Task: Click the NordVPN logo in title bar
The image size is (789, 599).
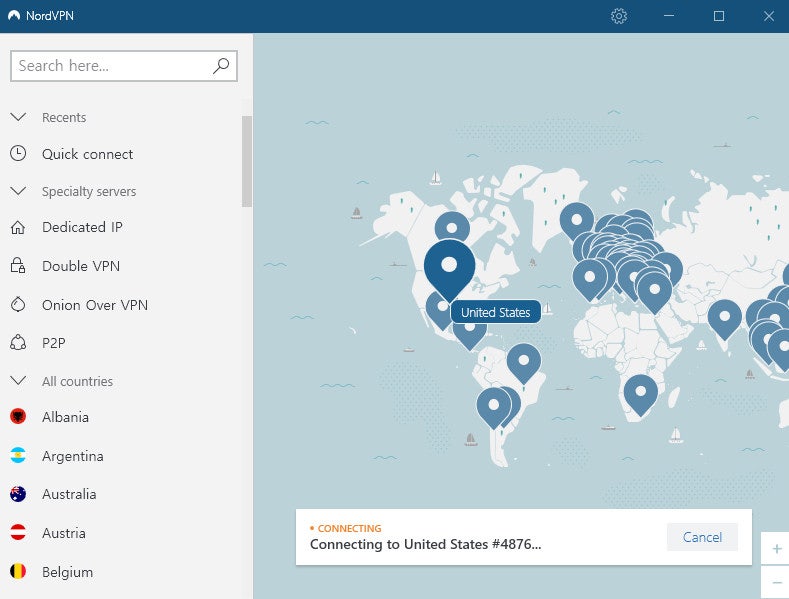Action: pyautogui.click(x=14, y=16)
